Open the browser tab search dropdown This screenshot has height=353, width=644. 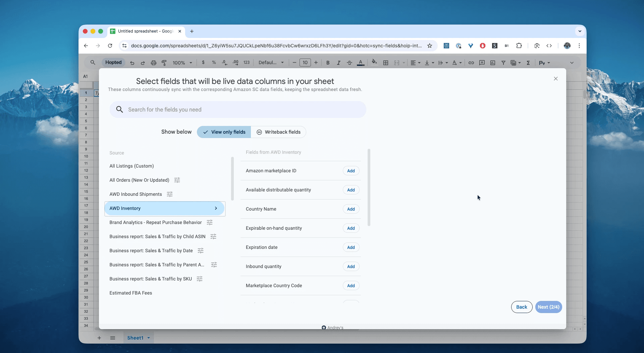[580, 31]
